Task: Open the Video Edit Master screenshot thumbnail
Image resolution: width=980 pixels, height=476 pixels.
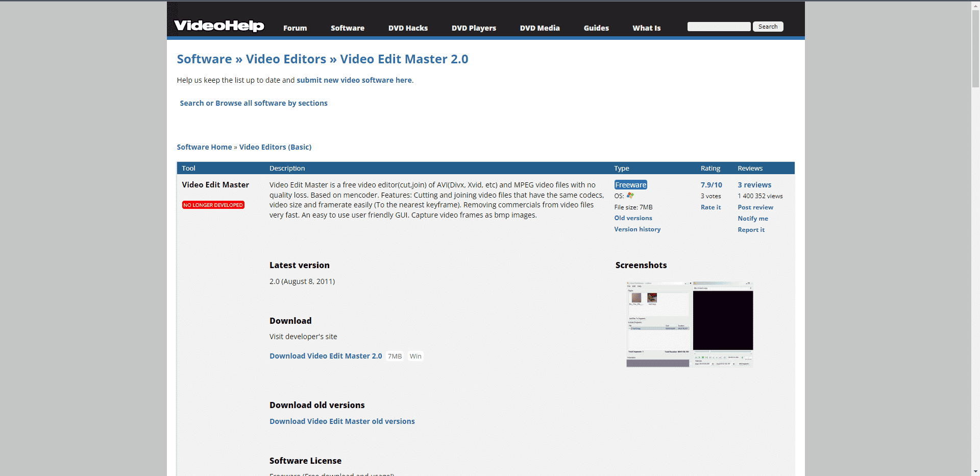Action: point(690,324)
